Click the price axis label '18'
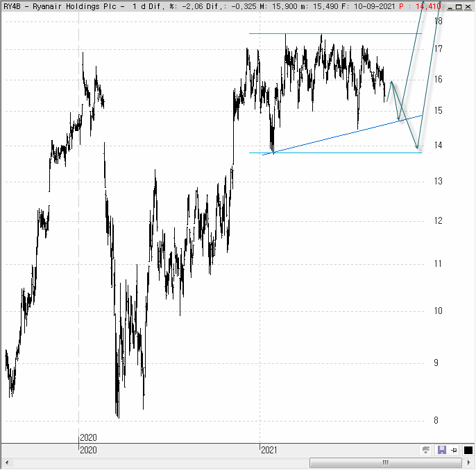 (x=438, y=21)
